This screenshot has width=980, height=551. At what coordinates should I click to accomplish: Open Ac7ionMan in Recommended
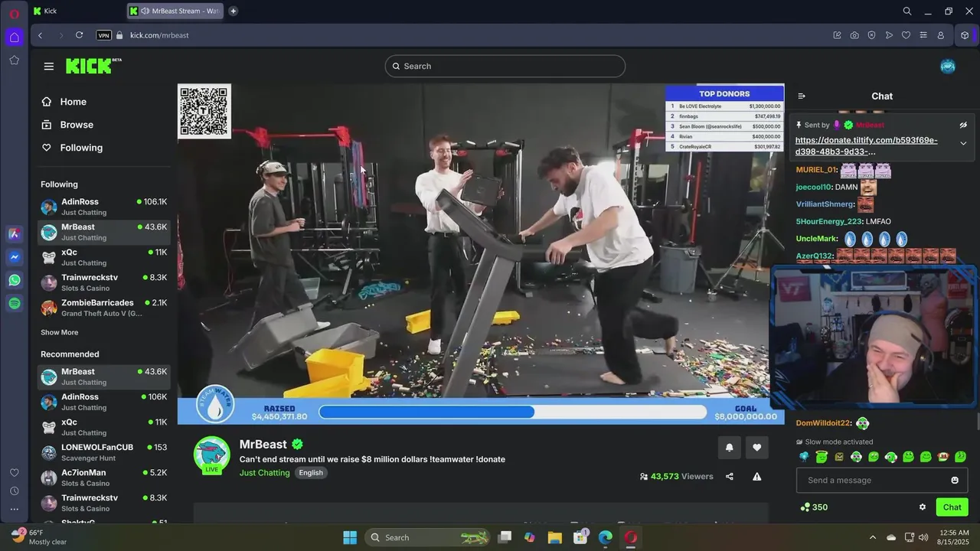coord(103,478)
